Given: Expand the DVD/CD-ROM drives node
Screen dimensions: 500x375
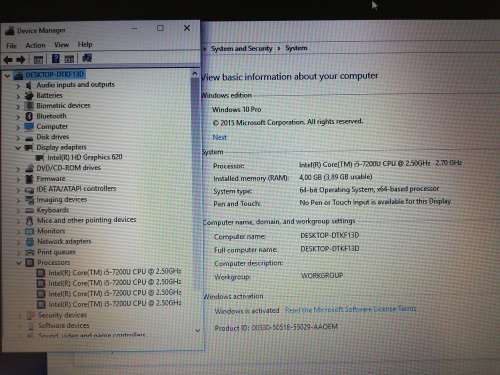Looking at the screenshot, I should click(x=18, y=169).
